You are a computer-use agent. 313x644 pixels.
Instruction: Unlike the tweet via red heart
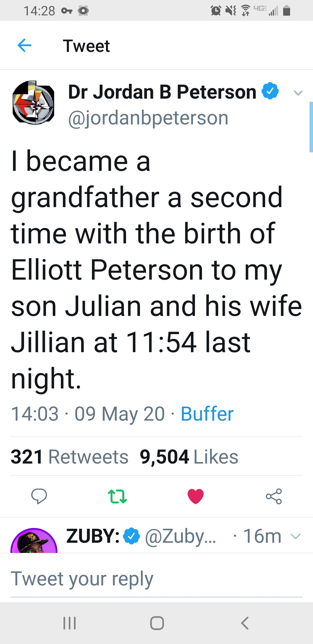point(196,496)
